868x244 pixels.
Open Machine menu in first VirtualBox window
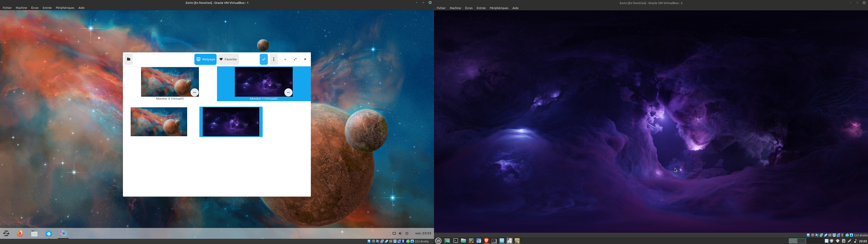pyautogui.click(x=21, y=8)
